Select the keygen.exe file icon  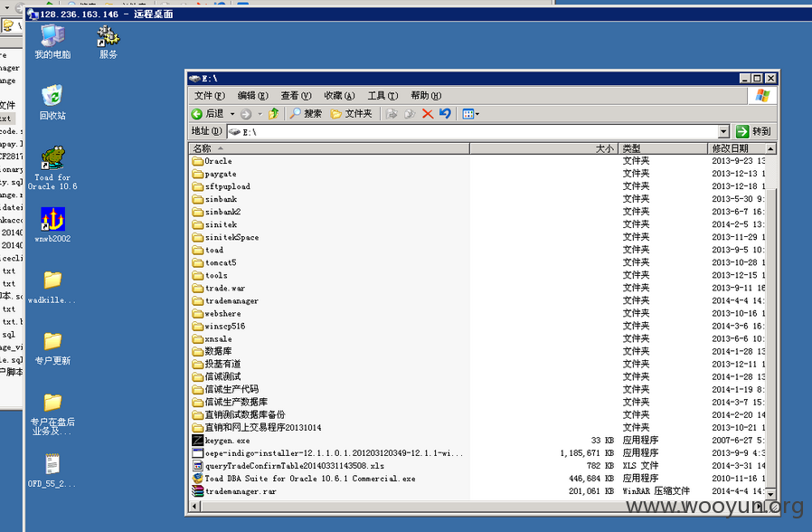pyautogui.click(x=197, y=441)
